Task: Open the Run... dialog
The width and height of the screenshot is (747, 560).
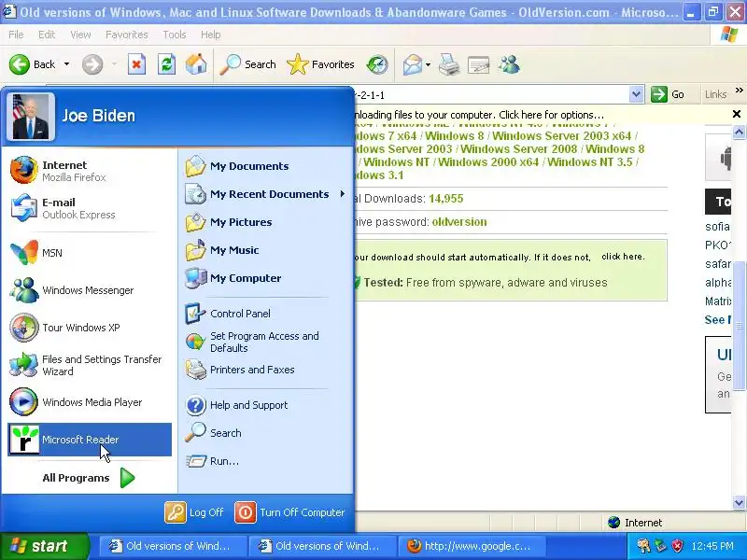Action: coord(265,461)
